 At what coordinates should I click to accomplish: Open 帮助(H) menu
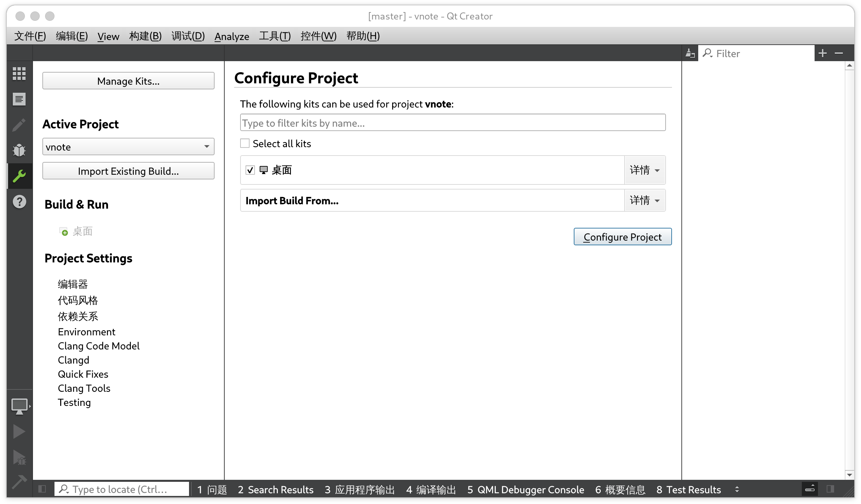point(363,36)
